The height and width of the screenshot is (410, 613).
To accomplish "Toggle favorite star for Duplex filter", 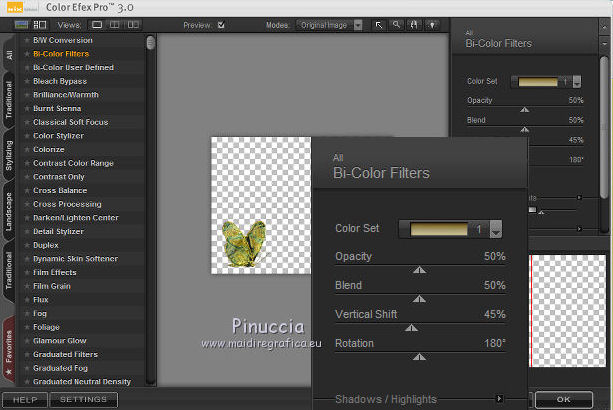I will click(x=27, y=245).
